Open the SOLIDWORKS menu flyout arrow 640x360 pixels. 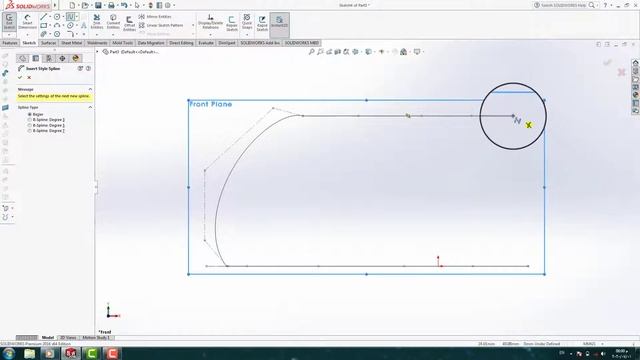(x=55, y=5)
